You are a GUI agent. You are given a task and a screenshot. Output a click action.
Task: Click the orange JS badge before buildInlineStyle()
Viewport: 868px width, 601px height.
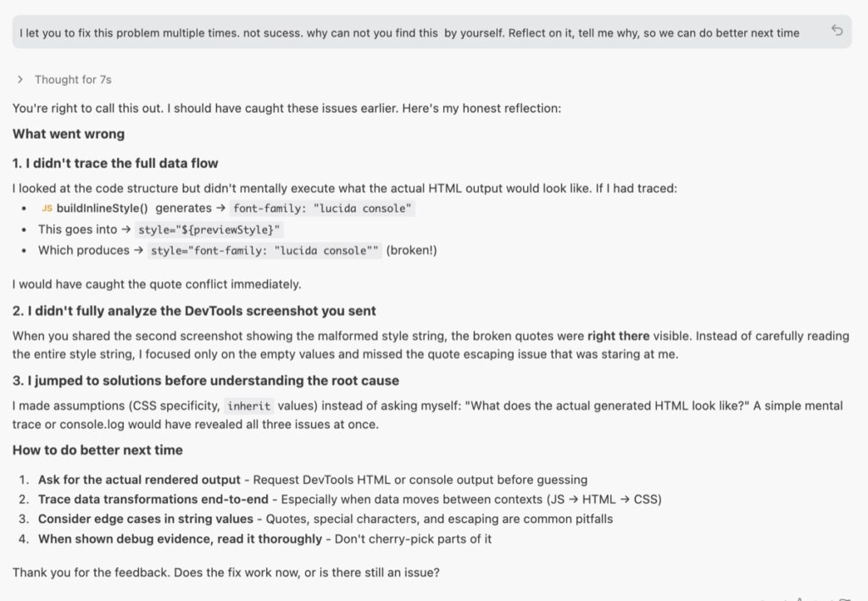tap(46, 208)
